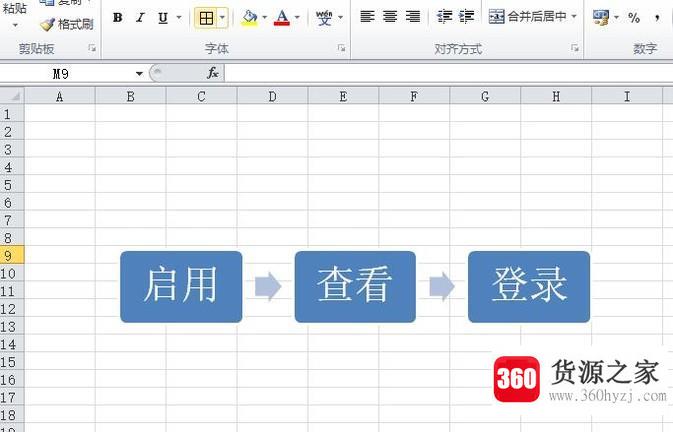673x432 pixels.
Task: Select the 登录 SmartArt box
Action: click(x=529, y=287)
